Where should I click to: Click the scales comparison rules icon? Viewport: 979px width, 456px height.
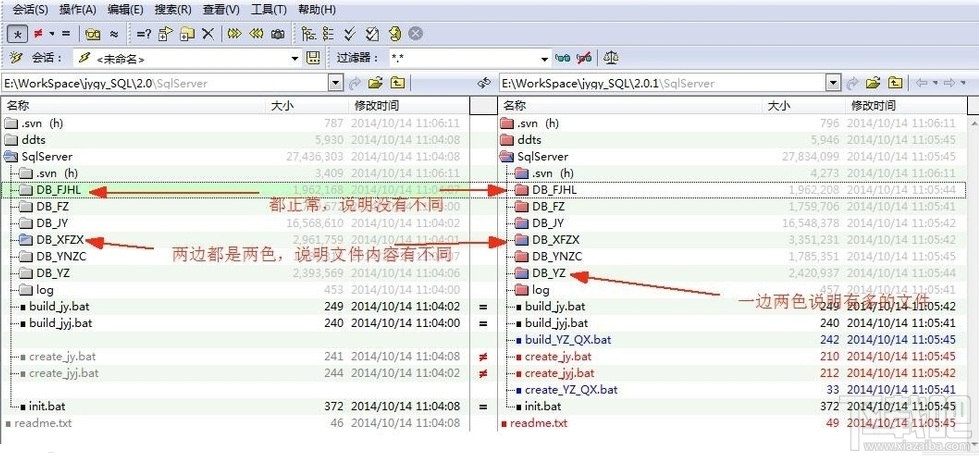(x=611, y=58)
